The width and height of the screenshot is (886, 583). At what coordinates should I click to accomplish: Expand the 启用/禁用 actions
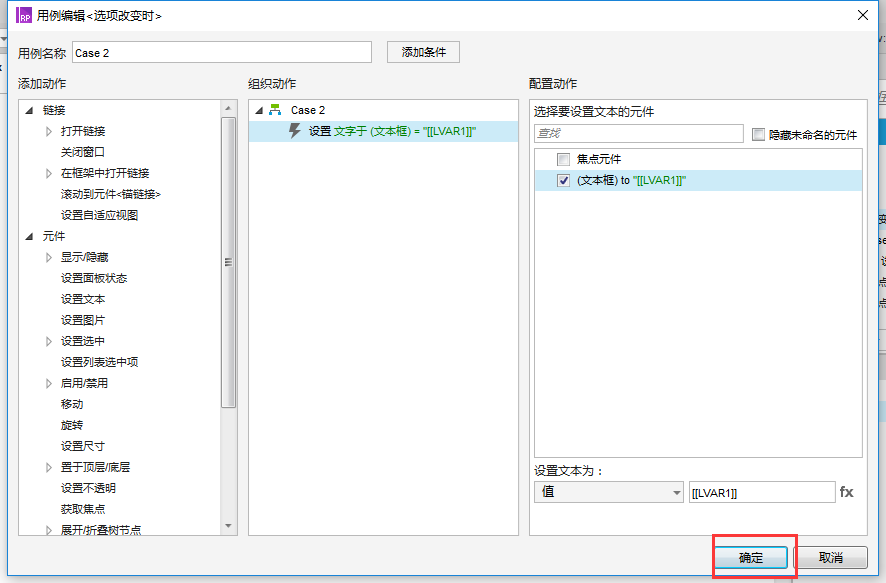click(x=49, y=384)
